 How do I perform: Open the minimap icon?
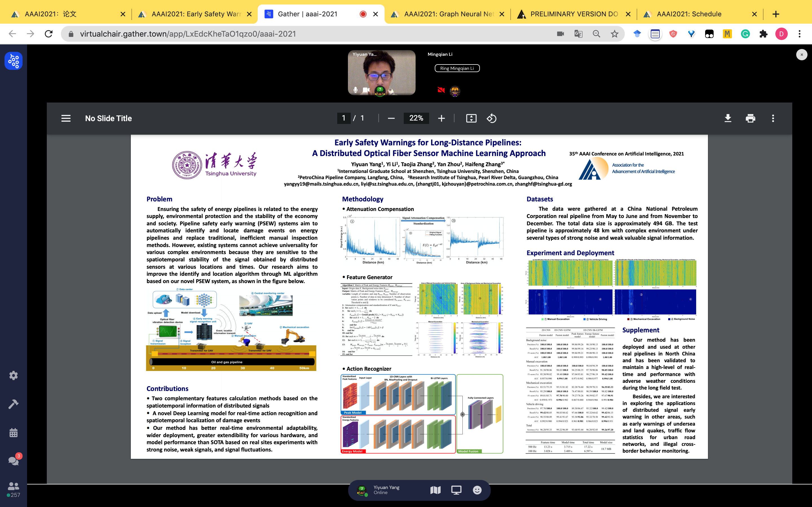tap(435, 490)
